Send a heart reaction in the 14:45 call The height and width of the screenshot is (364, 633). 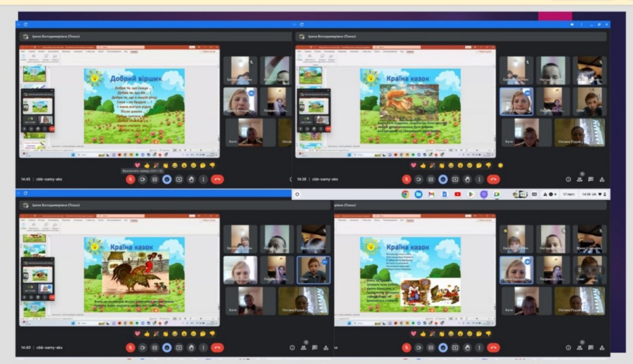(137, 165)
